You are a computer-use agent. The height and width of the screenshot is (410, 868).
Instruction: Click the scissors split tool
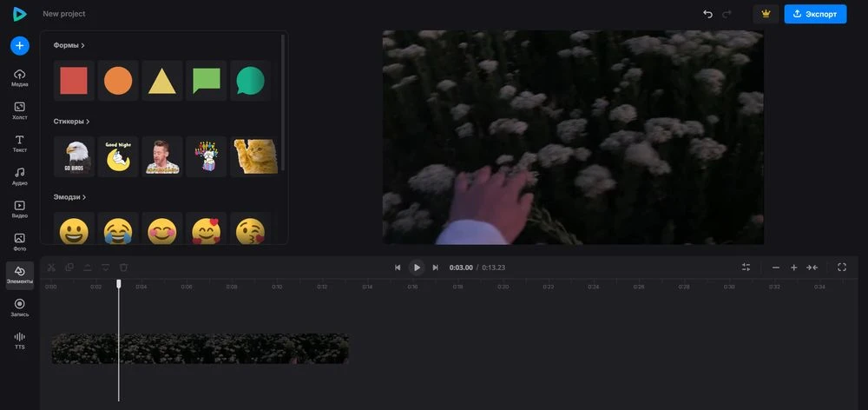pos(51,267)
